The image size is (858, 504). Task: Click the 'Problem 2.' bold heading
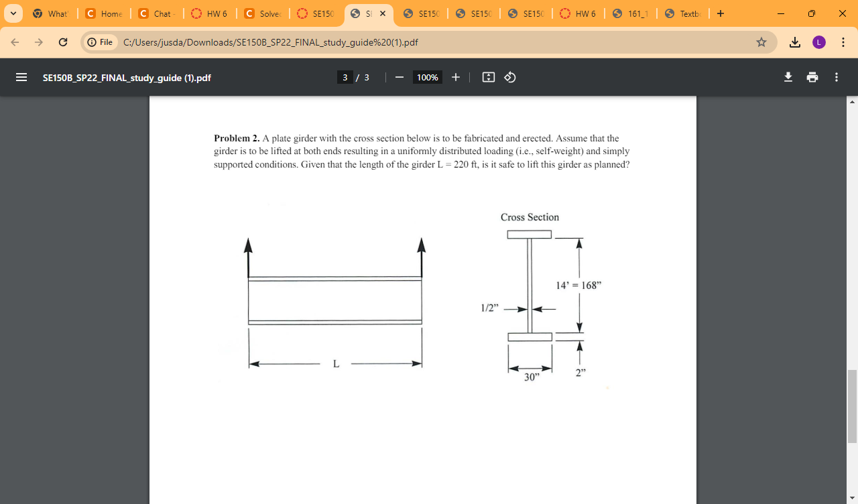click(237, 138)
